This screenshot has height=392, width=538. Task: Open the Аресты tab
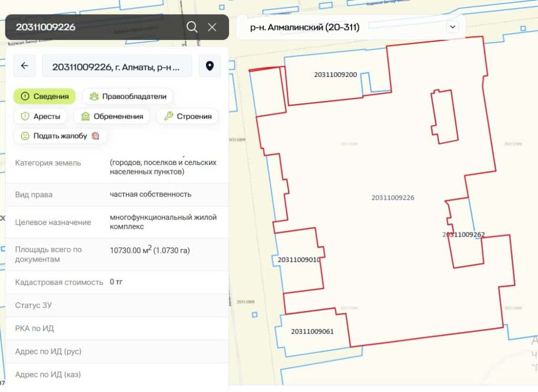(40, 116)
